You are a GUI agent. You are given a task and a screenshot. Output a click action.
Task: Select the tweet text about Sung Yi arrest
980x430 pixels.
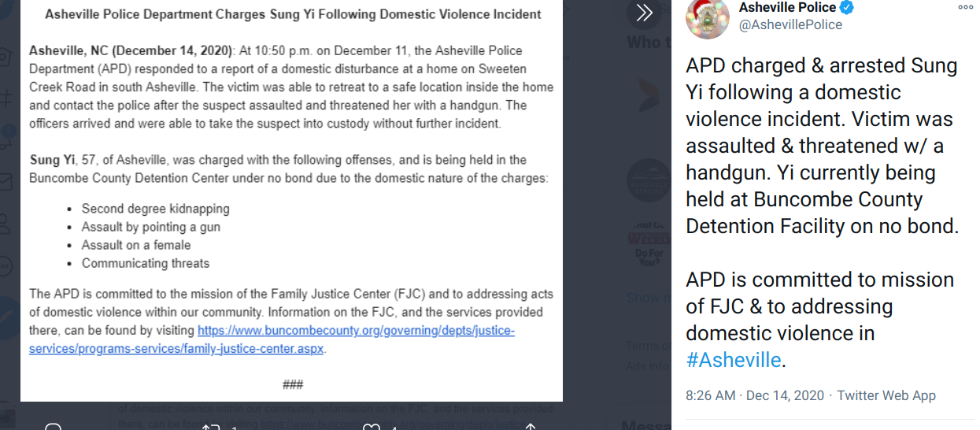tap(823, 146)
